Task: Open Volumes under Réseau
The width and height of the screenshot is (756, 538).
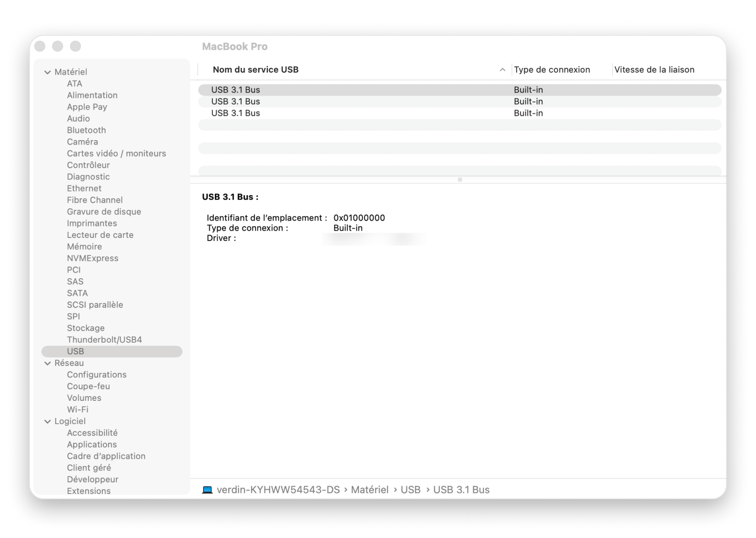Action: (84, 398)
